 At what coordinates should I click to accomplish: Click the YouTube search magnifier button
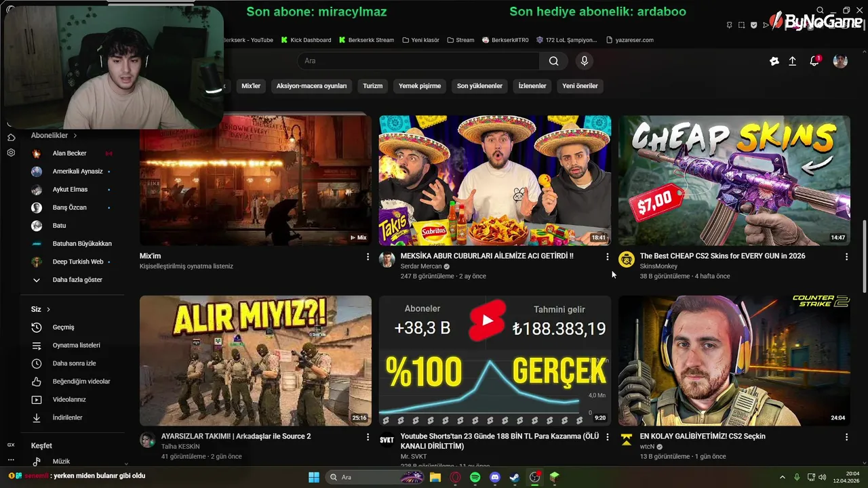coord(553,61)
